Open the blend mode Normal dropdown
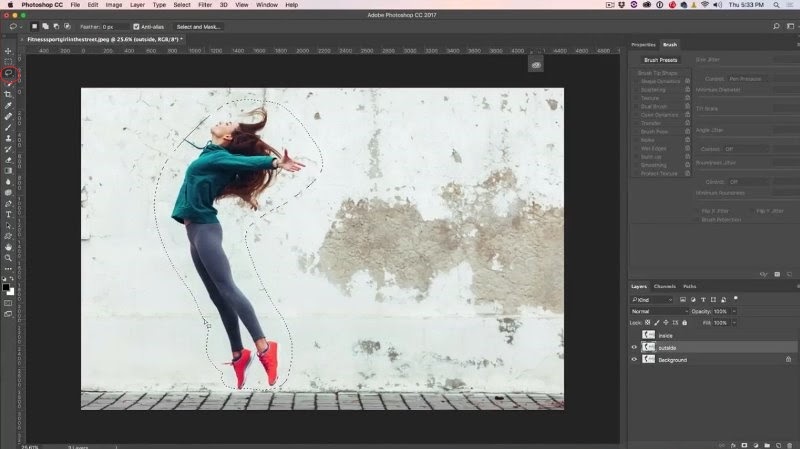 657,311
